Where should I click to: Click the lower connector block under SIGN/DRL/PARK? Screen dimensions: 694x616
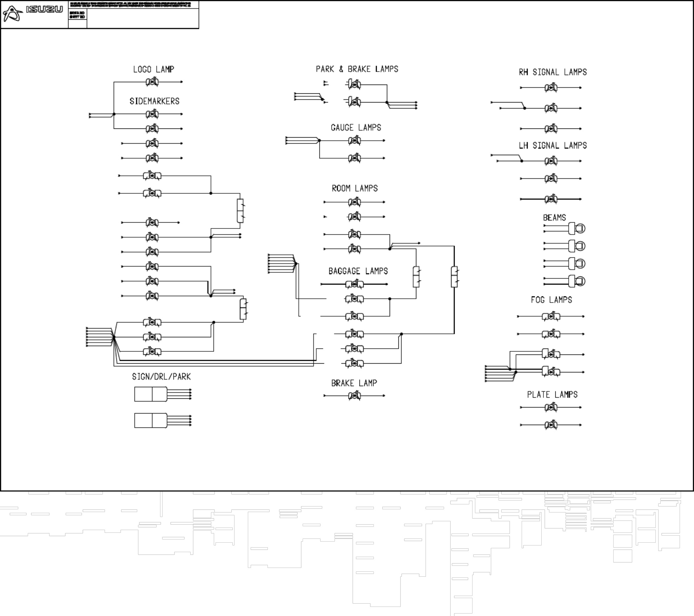151,420
